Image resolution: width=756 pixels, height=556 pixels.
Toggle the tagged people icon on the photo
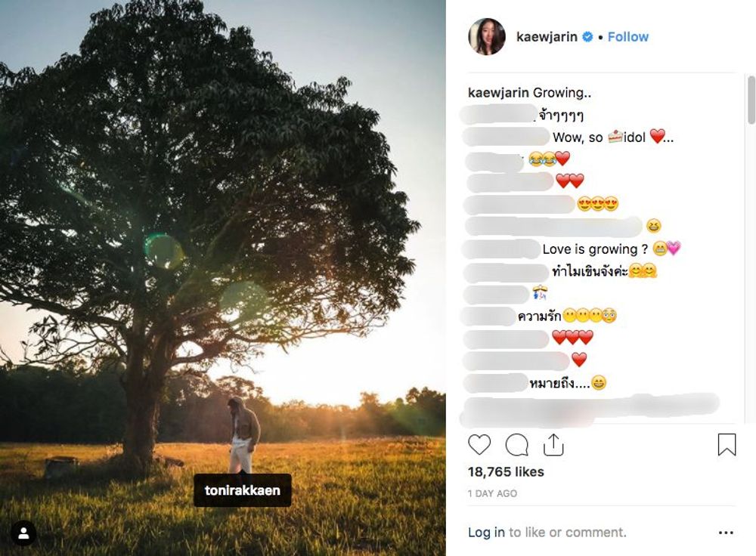pos(23,533)
